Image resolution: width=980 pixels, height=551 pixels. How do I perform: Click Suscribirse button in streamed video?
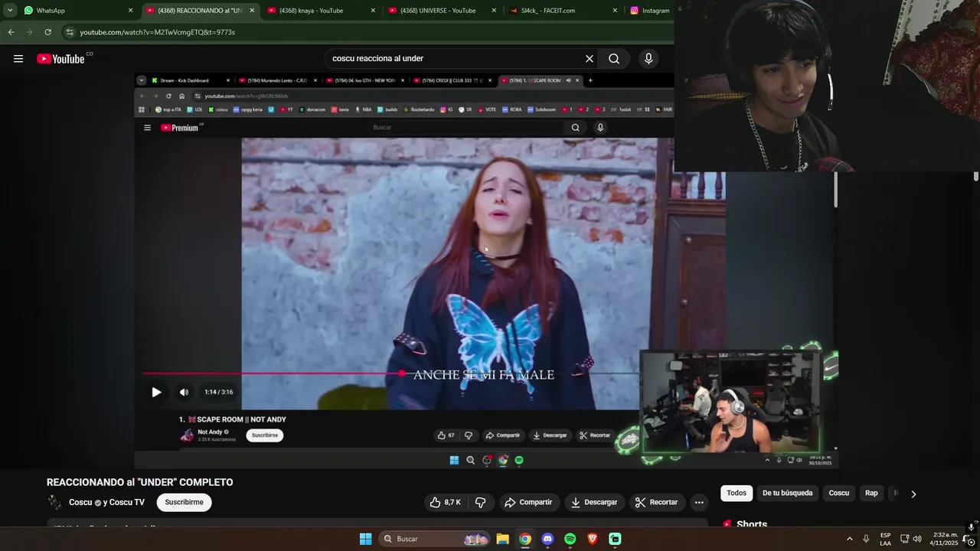coord(265,435)
